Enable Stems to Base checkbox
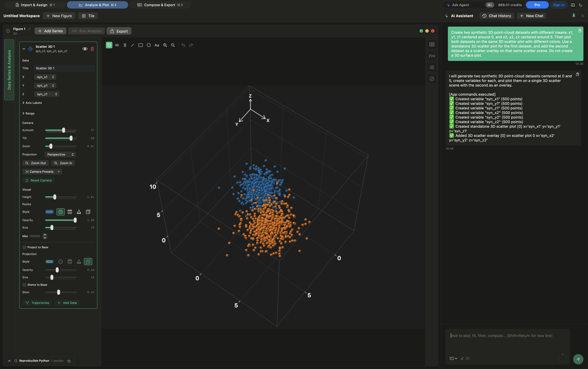588x369 pixels. 24,285
